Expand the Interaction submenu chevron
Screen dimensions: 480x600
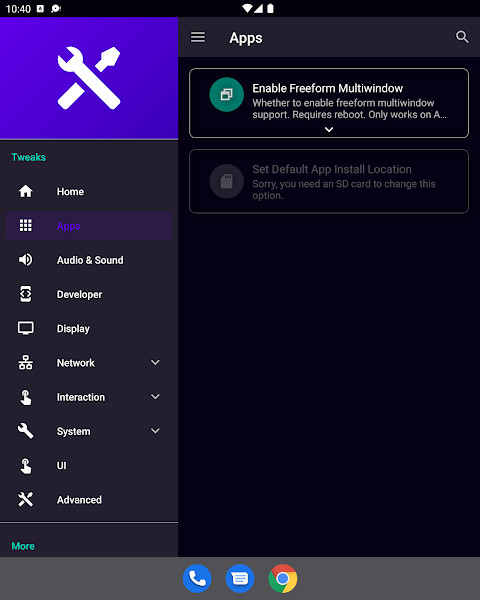point(155,397)
